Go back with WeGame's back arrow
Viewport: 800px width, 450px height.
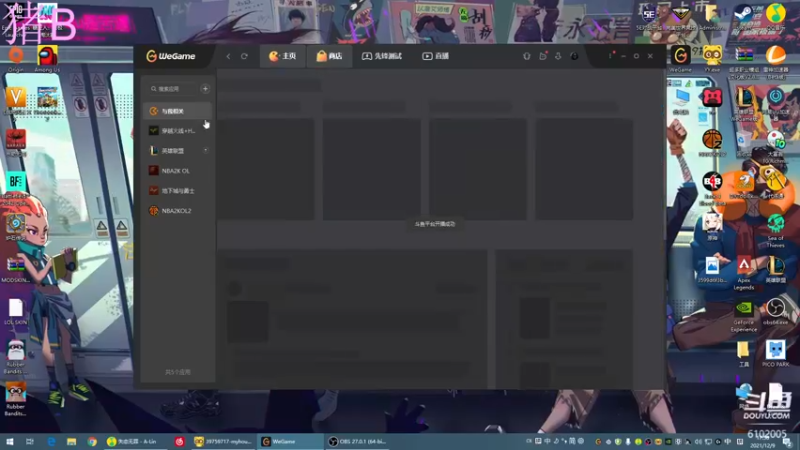tap(228, 56)
